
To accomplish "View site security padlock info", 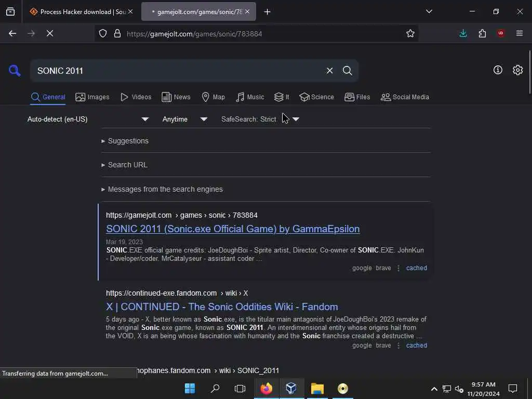I will pos(117,33).
